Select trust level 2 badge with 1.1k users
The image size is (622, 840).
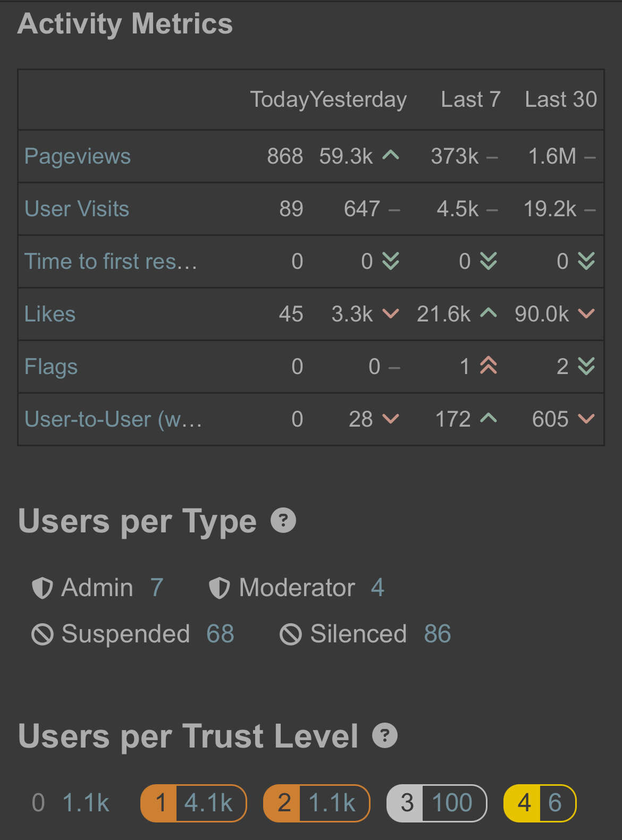[x=316, y=803]
